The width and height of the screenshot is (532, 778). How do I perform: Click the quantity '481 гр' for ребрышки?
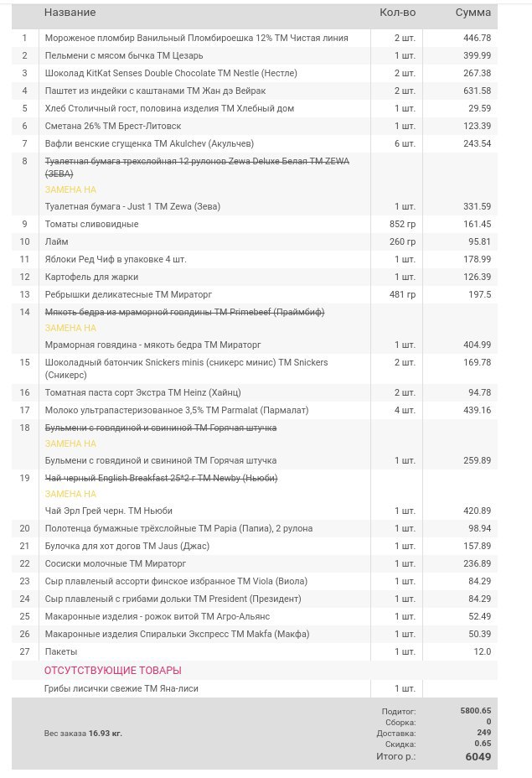pos(403,294)
